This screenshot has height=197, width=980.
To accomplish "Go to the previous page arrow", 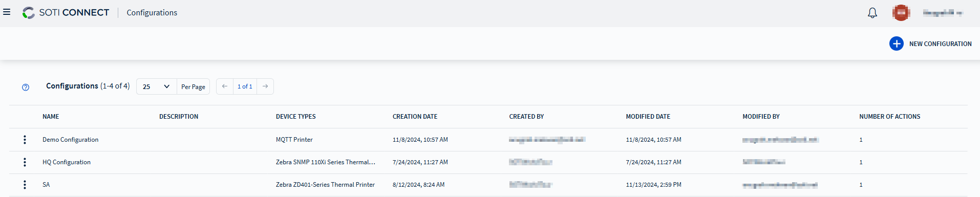I will click(225, 86).
